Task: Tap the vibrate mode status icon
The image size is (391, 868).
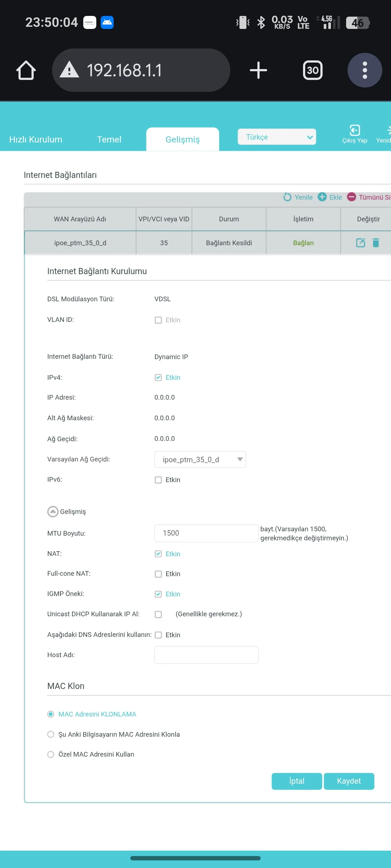Action: pyautogui.click(x=243, y=22)
